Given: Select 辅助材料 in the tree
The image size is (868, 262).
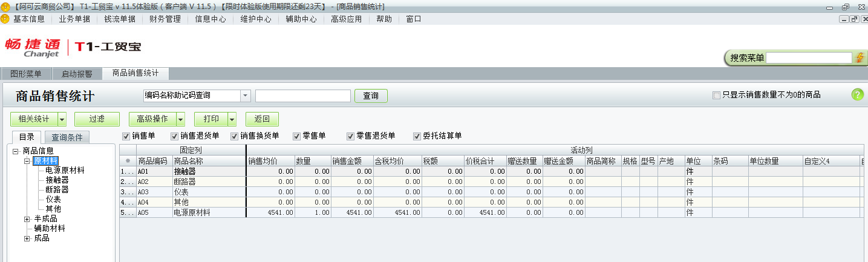Looking at the screenshot, I should [49, 229].
